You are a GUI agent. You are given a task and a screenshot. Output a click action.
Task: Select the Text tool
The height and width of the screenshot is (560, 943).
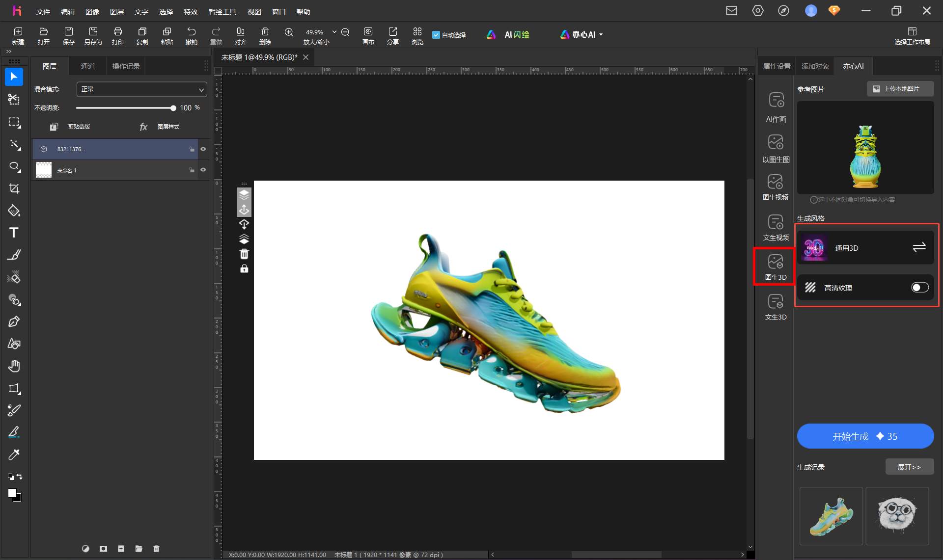(x=14, y=233)
